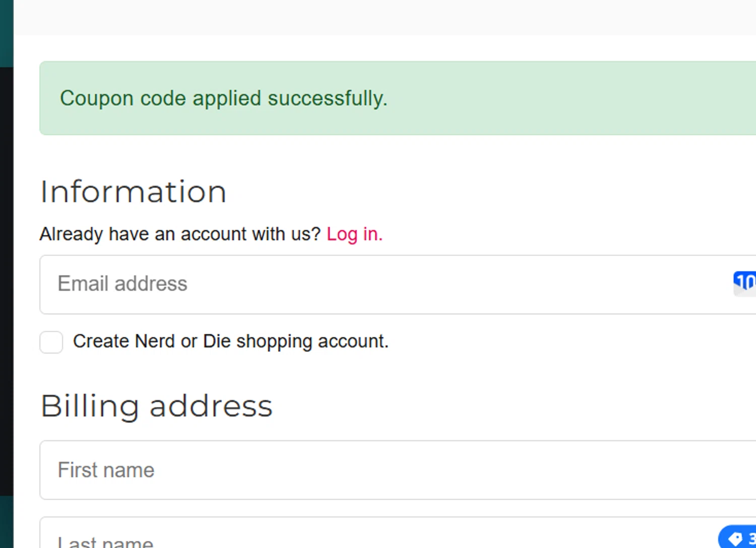Click the "Email address" placeholder text
Screen dimensions: 756x548
122,283
